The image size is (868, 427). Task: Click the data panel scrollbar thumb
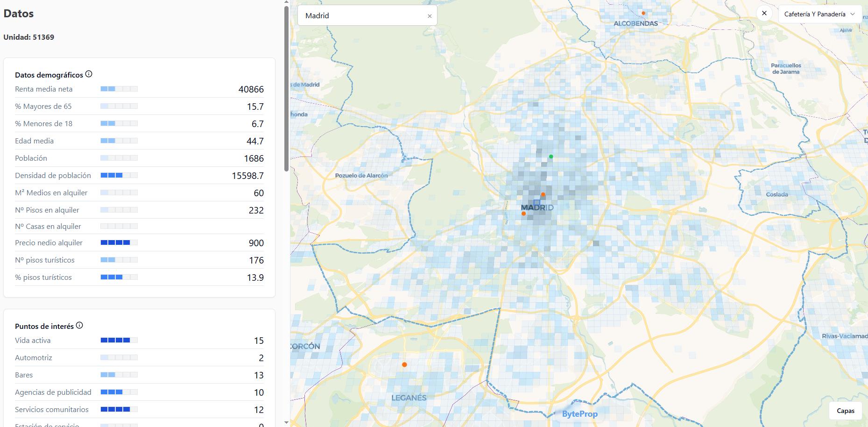pyautogui.click(x=286, y=89)
